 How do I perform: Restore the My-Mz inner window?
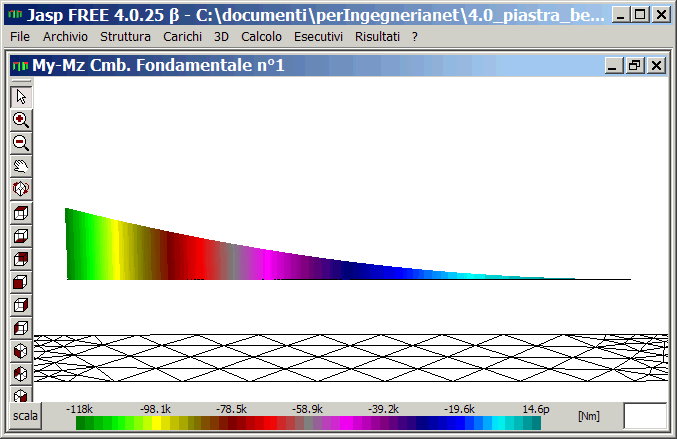click(x=635, y=66)
